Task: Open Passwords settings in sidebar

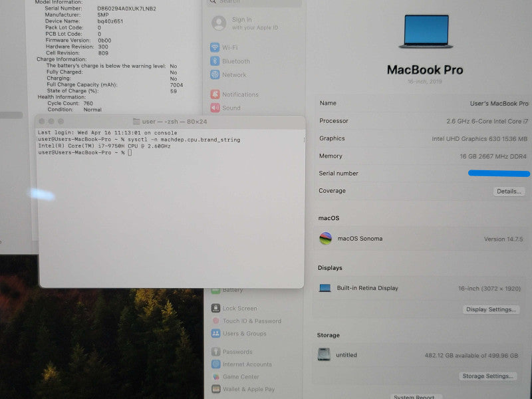Action: (231, 352)
